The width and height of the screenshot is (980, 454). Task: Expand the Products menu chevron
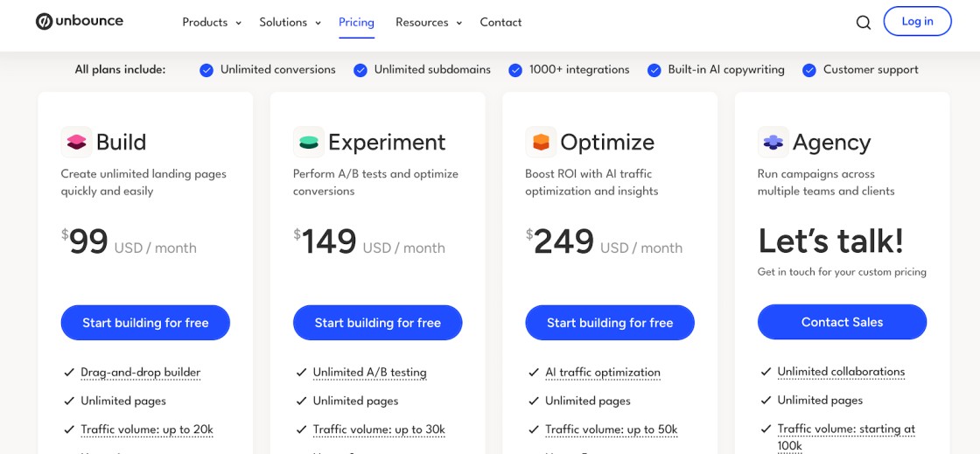coord(238,23)
